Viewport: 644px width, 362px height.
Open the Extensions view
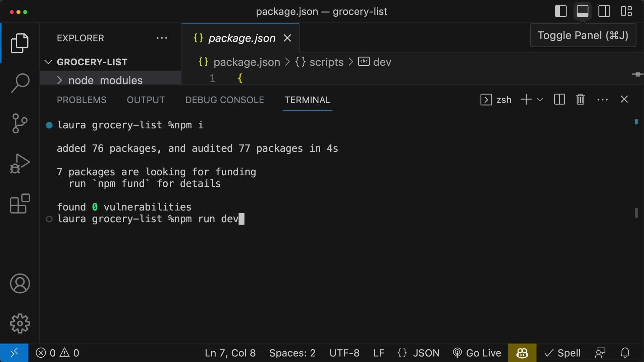pos(20,204)
